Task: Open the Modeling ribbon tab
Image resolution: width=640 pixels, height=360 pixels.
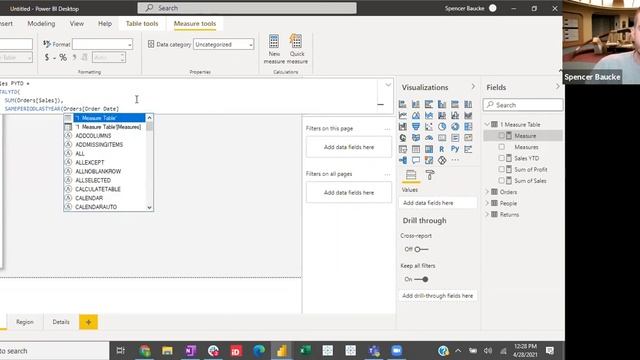Action: 41,24
